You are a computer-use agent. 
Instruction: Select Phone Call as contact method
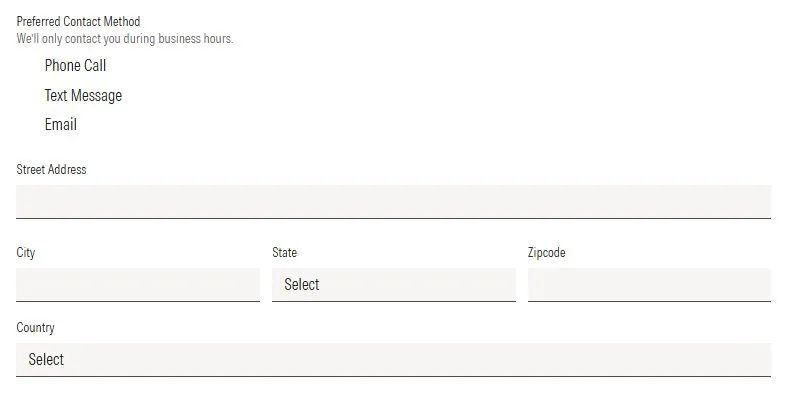tap(75, 66)
